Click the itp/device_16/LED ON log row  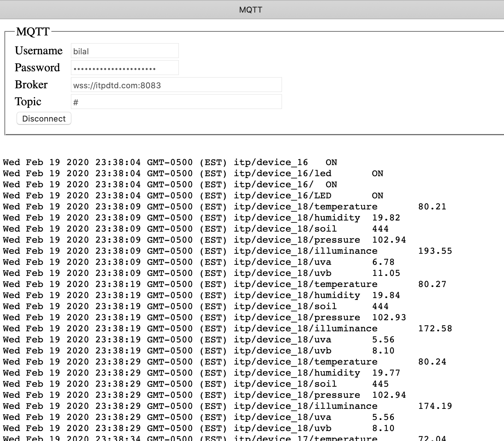click(x=193, y=196)
